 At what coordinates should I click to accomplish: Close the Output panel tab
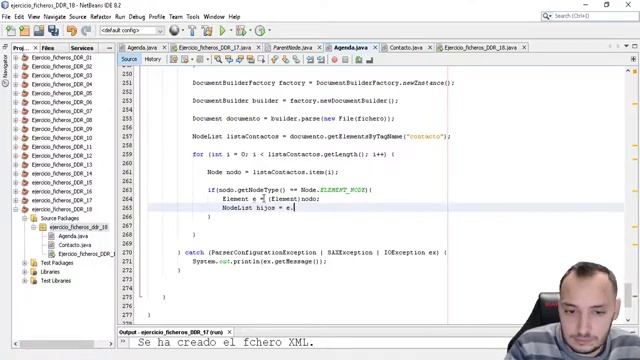(x=229, y=332)
